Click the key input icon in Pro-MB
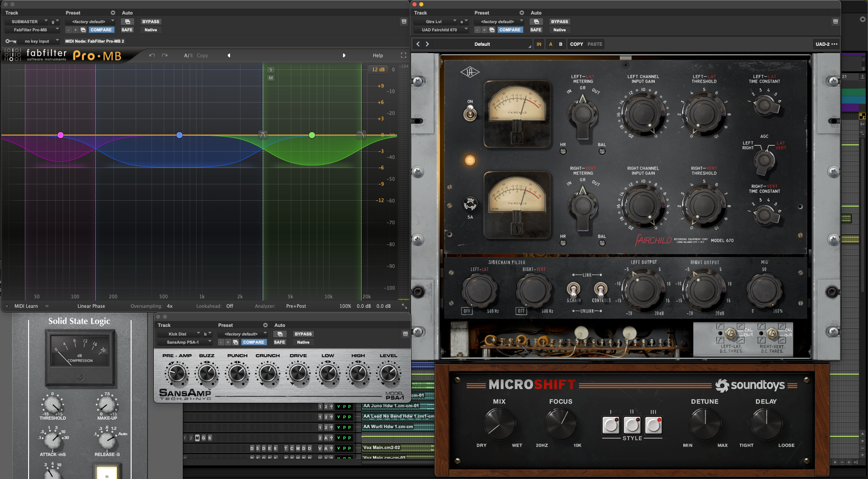Image resolution: width=868 pixels, height=479 pixels. pyautogui.click(x=11, y=41)
